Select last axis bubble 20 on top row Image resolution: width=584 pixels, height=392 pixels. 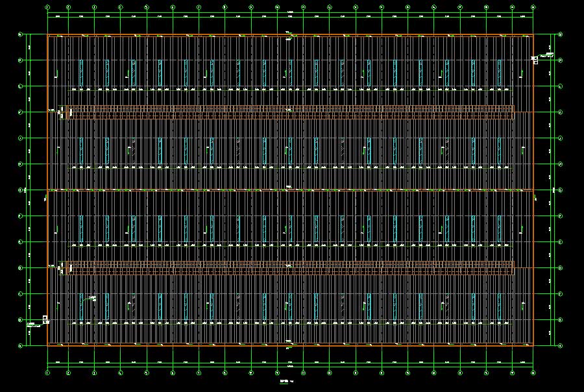533,7
